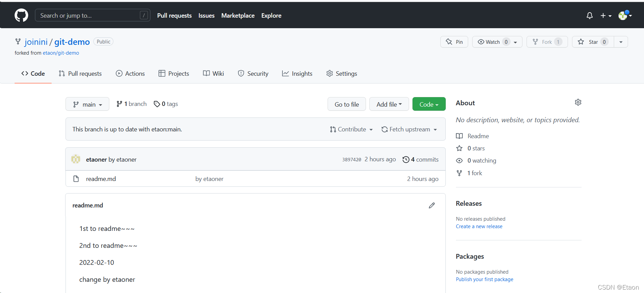Open the main branch selector
Image resolution: width=644 pixels, height=293 pixels.
tap(87, 104)
